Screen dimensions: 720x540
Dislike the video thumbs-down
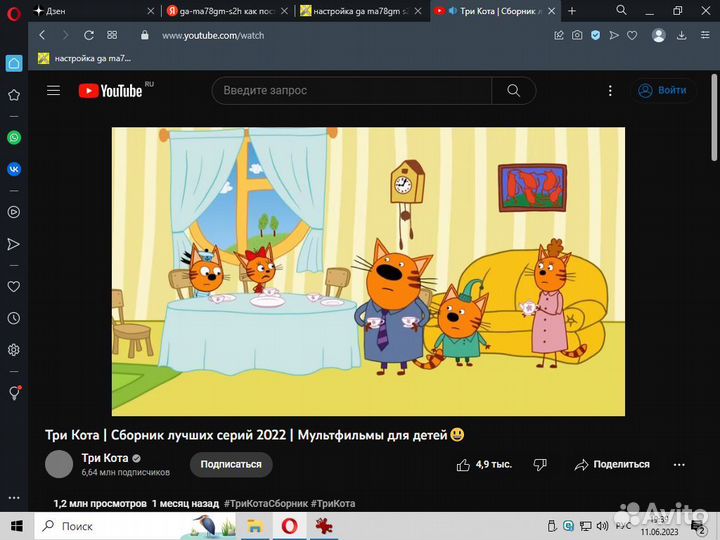540,465
